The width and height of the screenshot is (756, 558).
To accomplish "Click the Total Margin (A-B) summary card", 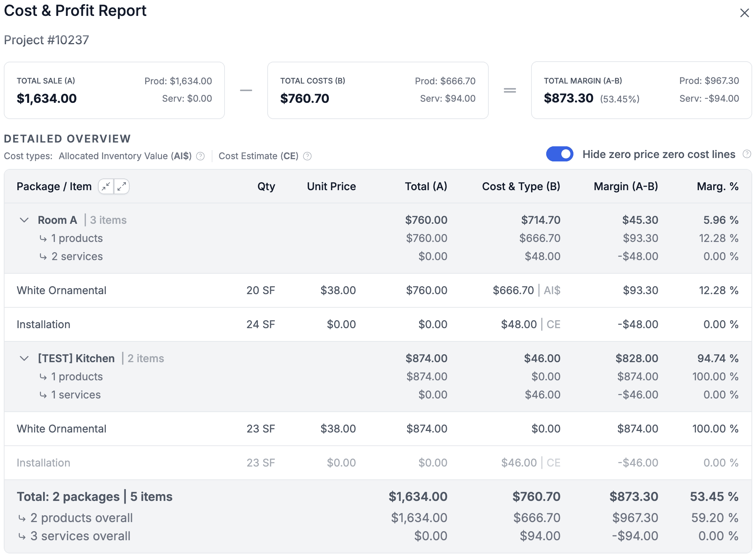I will point(641,90).
